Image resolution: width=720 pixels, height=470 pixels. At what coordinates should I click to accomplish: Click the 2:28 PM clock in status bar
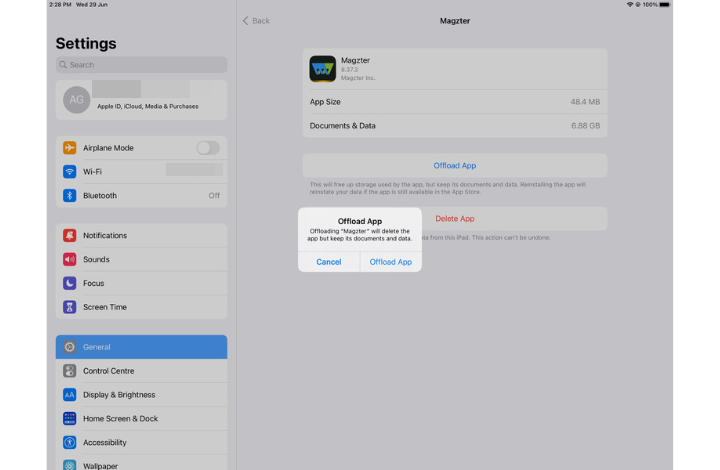pos(60,5)
